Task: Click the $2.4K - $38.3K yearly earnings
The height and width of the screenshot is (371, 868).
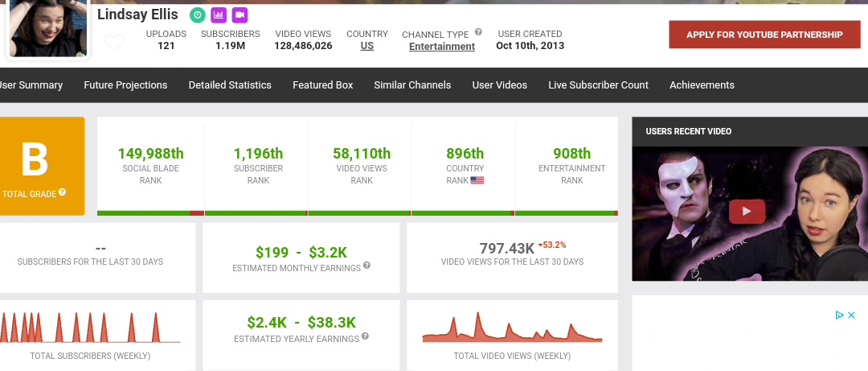Action: [x=301, y=322]
